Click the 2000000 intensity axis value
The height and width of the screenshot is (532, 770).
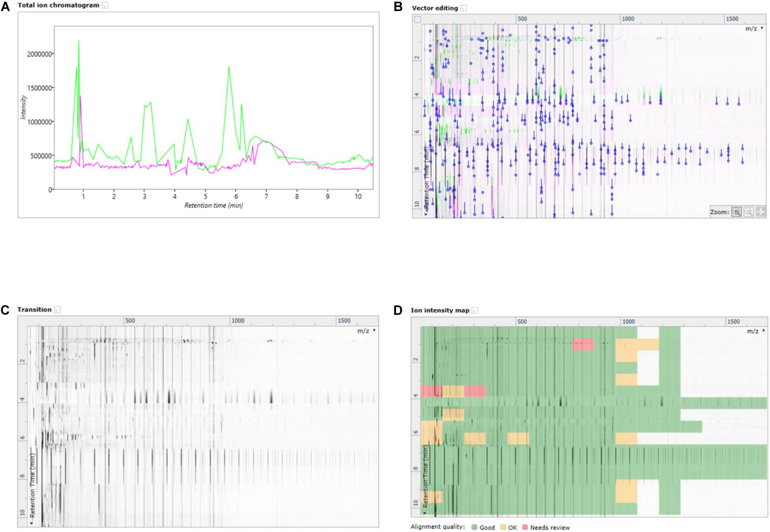tap(39, 54)
